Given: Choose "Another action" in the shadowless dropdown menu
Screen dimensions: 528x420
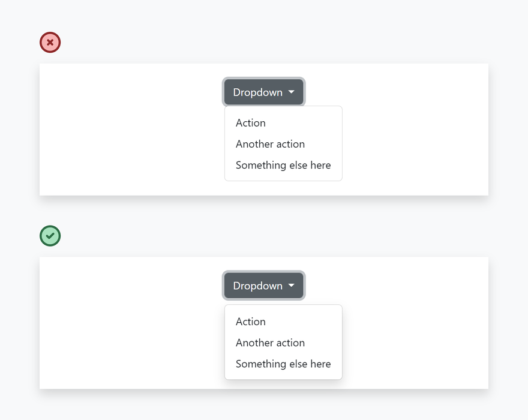Looking at the screenshot, I should click(270, 144).
